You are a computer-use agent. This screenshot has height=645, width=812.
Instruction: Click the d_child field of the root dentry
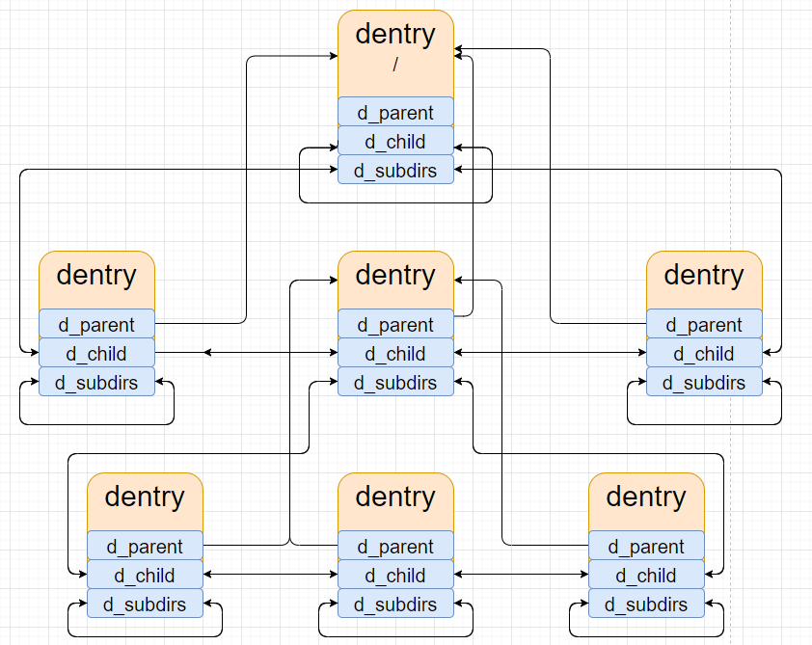[395, 141]
